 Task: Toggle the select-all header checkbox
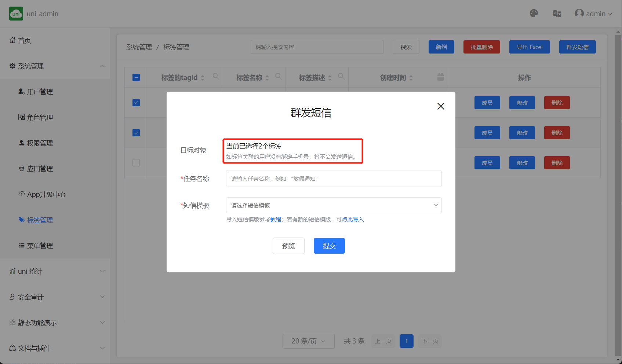(x=136, y=77)
